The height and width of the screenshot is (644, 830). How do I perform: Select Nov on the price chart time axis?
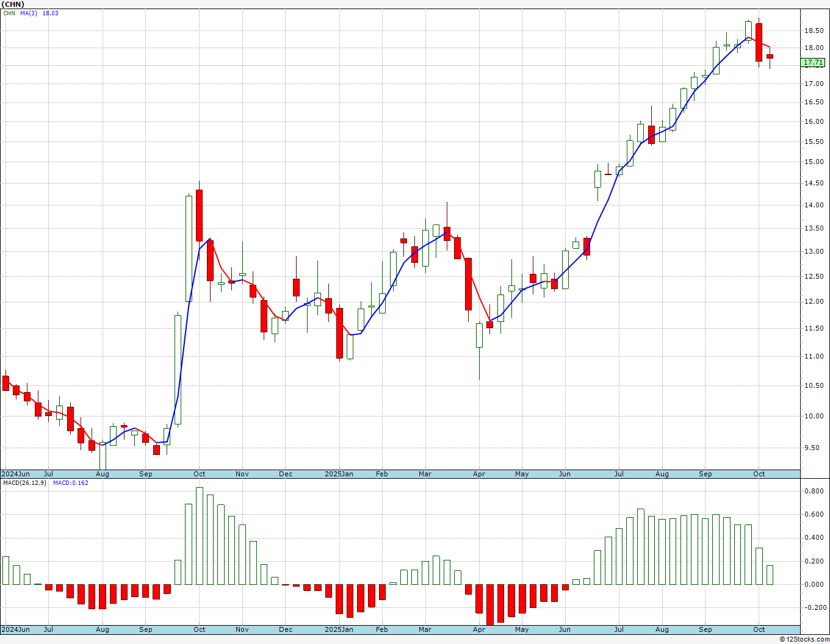242,474
